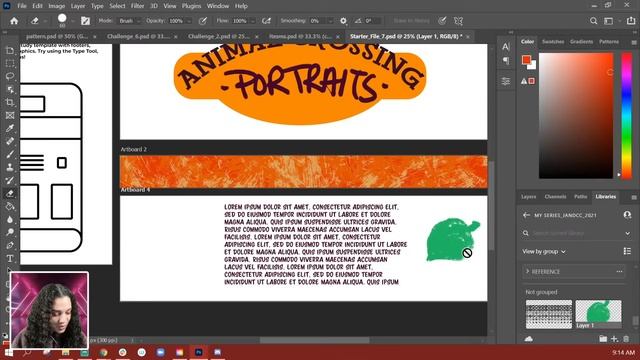Open the brush preset picker circle

pos(62,18)
